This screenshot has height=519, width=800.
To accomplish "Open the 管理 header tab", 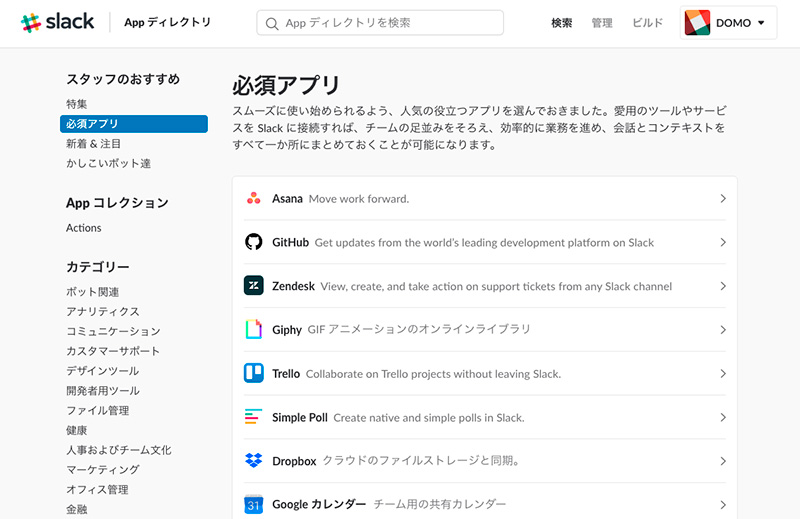I will click(x=602, y=23).
